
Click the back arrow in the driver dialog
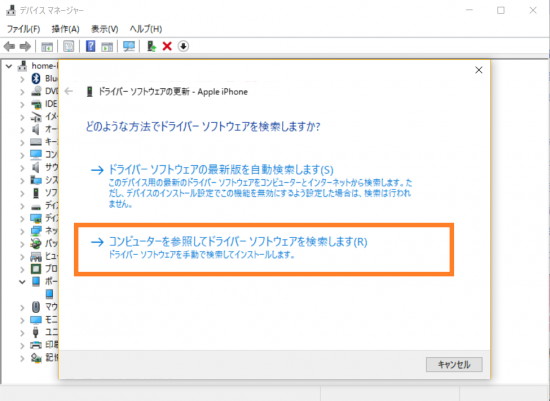pyautogui.click(x=69, y=92)
